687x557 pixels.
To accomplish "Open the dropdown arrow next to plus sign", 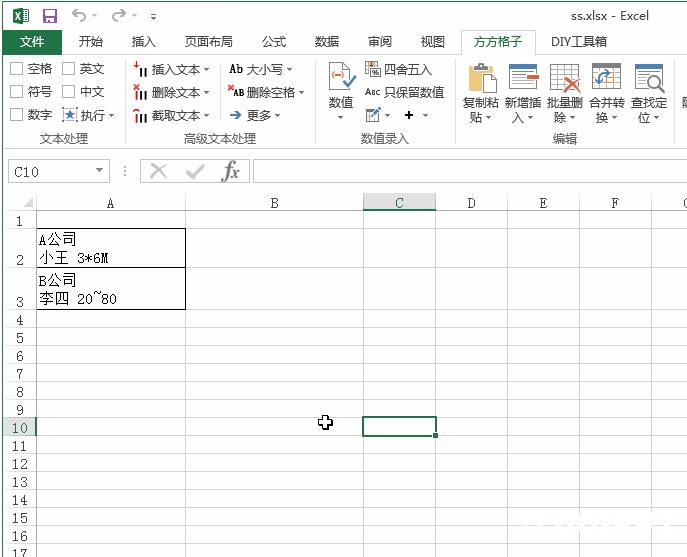I will [x=425, y=115].
